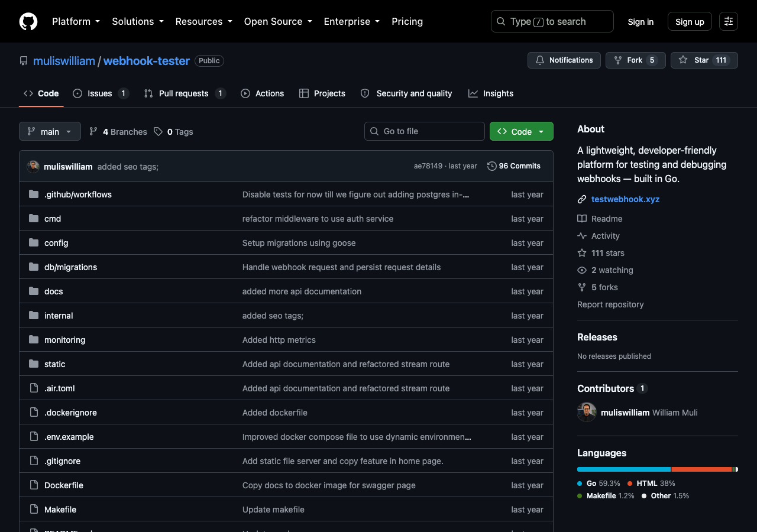Screen dimensions: 757x532
Task: Click the Go 59.3% language entry
Action: coord(599,484)
